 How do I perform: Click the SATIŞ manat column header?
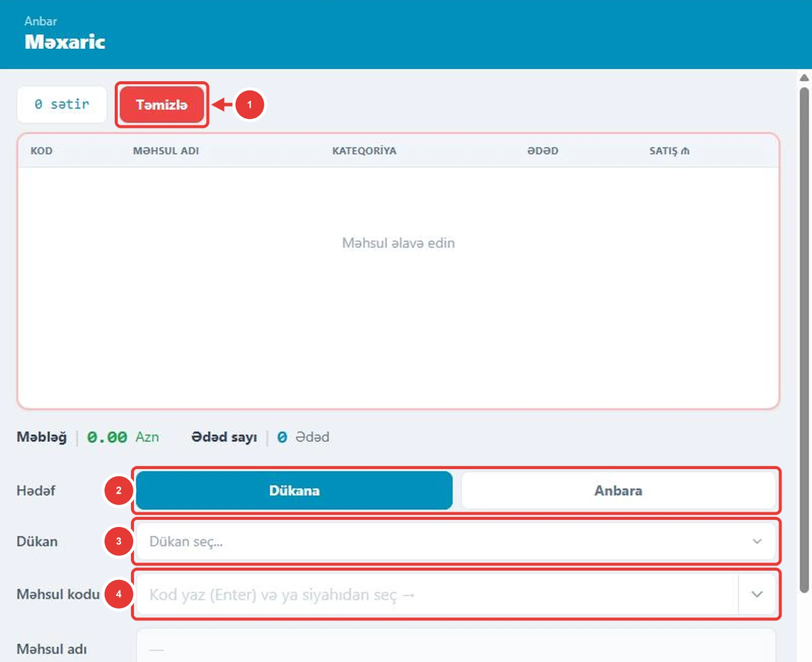(x=669, y=151)
